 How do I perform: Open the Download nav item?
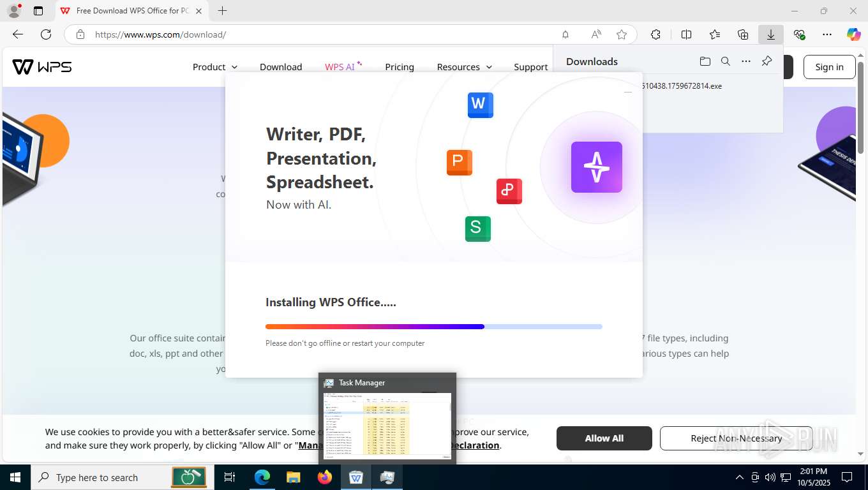(281, 67)
